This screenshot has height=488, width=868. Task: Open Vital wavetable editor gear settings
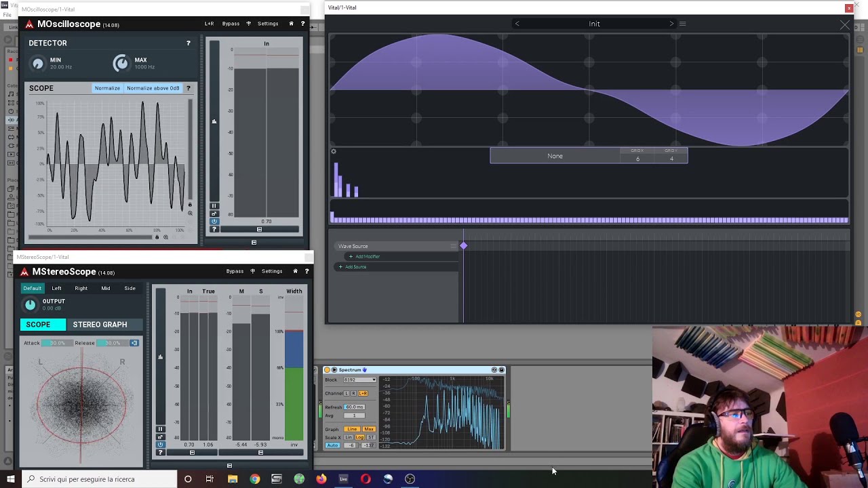(334, 151)
